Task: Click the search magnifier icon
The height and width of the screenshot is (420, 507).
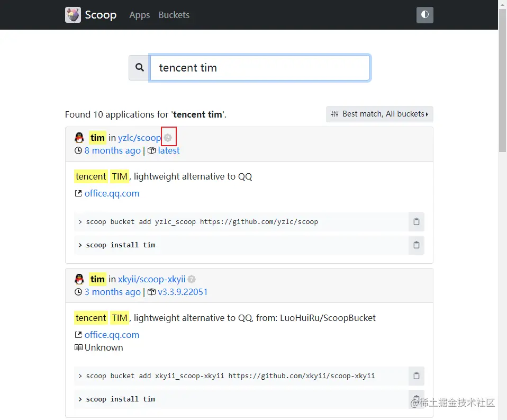Action: tap(139, 68)
